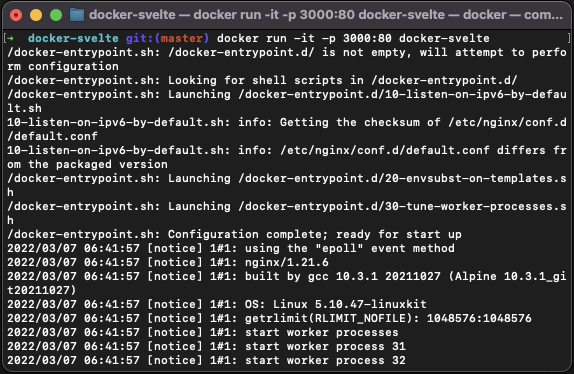Click the 'Configuration complete; ready for start up' line

[x=234, y=235]
